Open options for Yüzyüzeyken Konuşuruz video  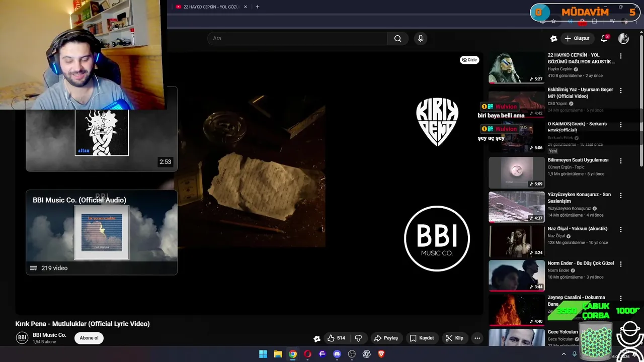coord(621,195)
